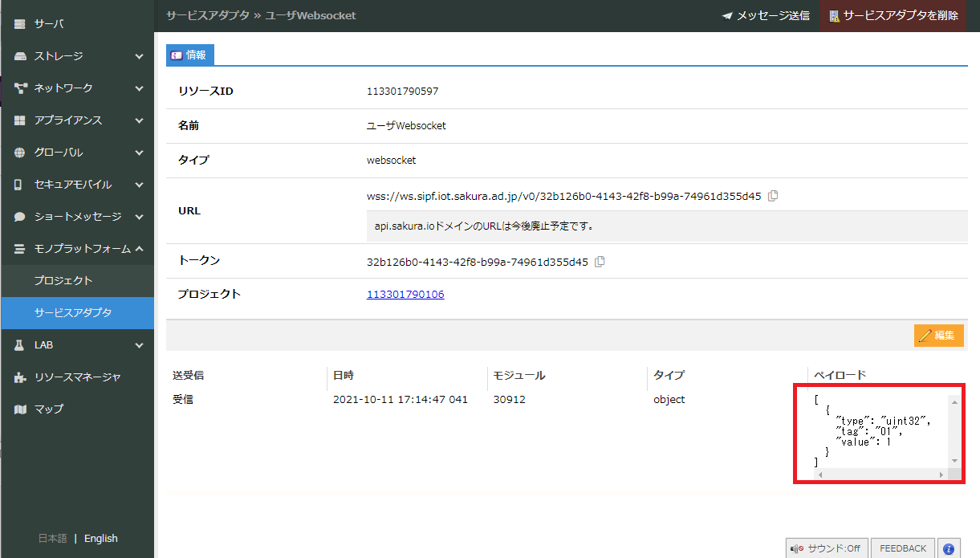Click the LAB flask icon
980x558 pixels.
coord(20,345)
